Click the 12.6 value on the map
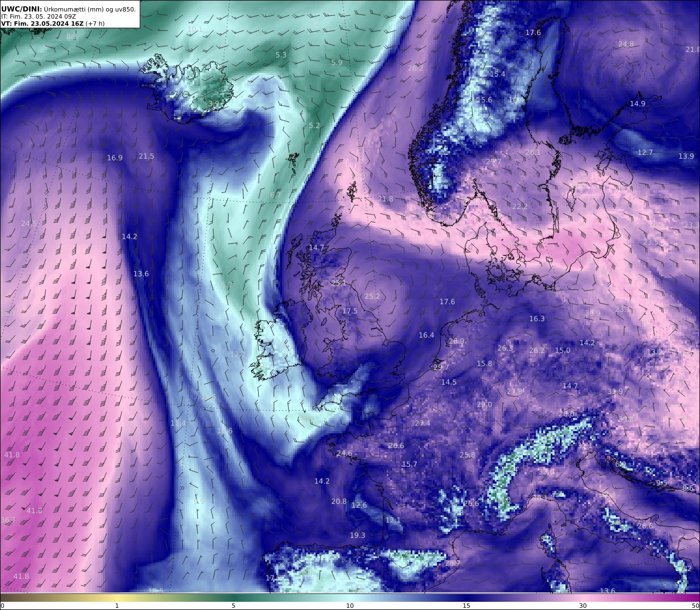Viewport: 700px width, 610px height. click(x=359, y=505)
